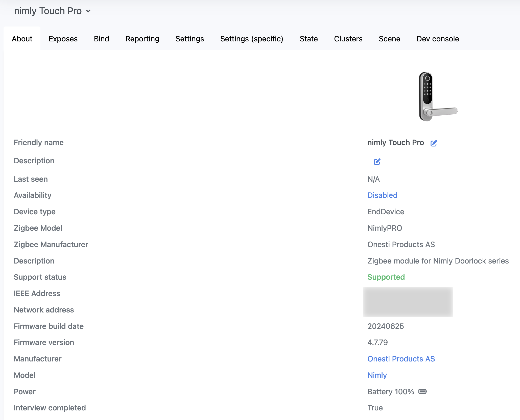Click the Disabled availability link
Screen dimensions: 520x420
pos(382,195)
